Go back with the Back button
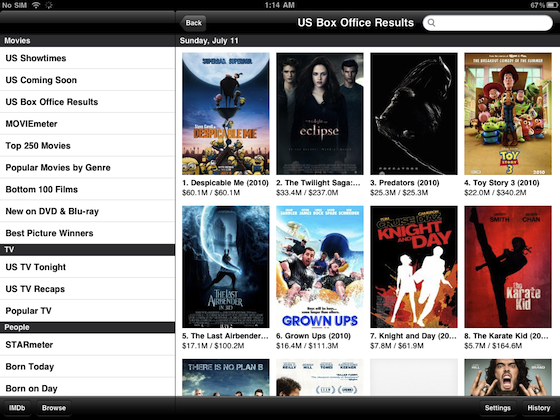560x420 pixels. pyautogui.click(x=193, y=23)
